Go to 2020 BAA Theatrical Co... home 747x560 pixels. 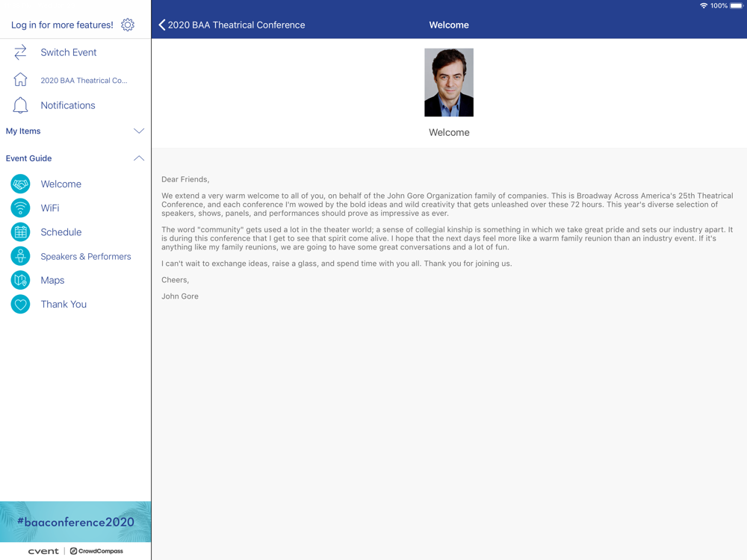(84, 81)
